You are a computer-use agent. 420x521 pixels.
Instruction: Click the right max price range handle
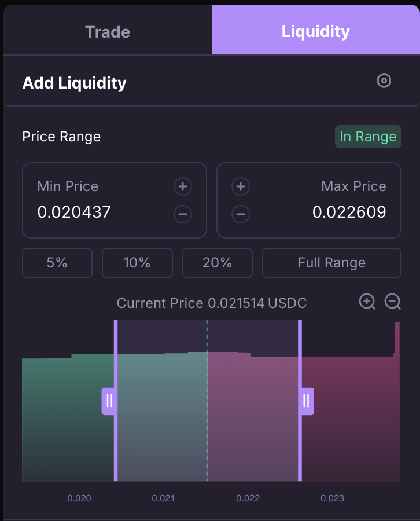click(306, 401)
